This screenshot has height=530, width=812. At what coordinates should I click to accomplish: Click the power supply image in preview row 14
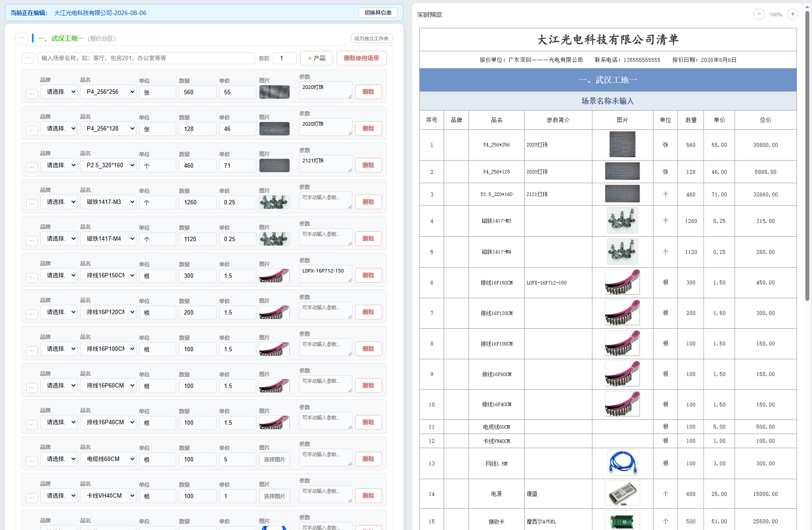click(623, 493)
